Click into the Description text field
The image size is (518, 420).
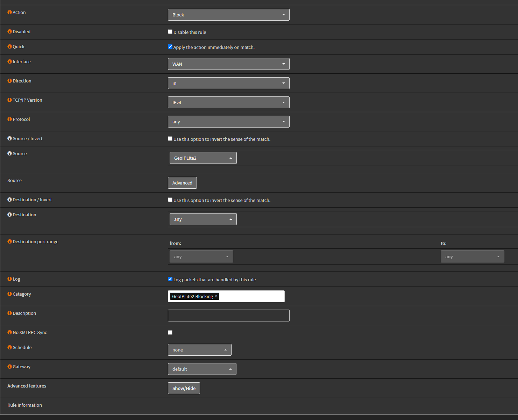(228, 316)
